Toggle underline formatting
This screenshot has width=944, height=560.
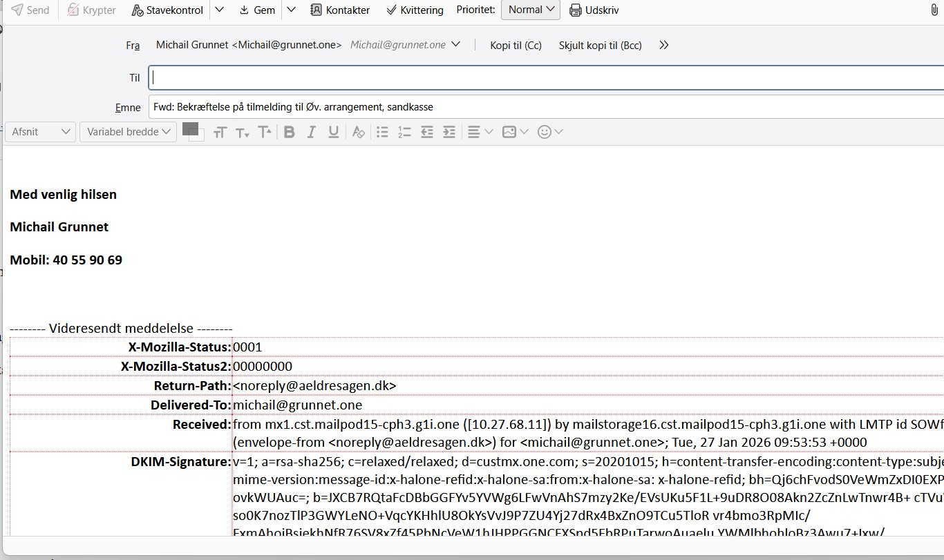[333, 132]
